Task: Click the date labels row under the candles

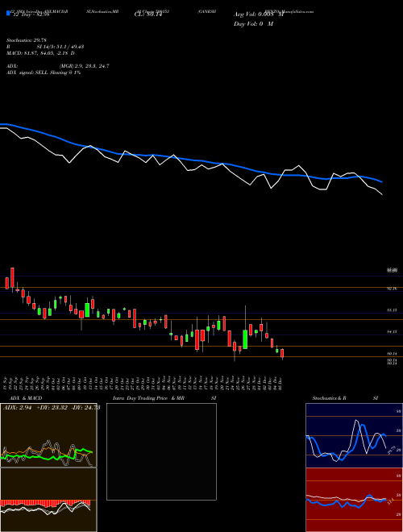Action: click(144, 382)
